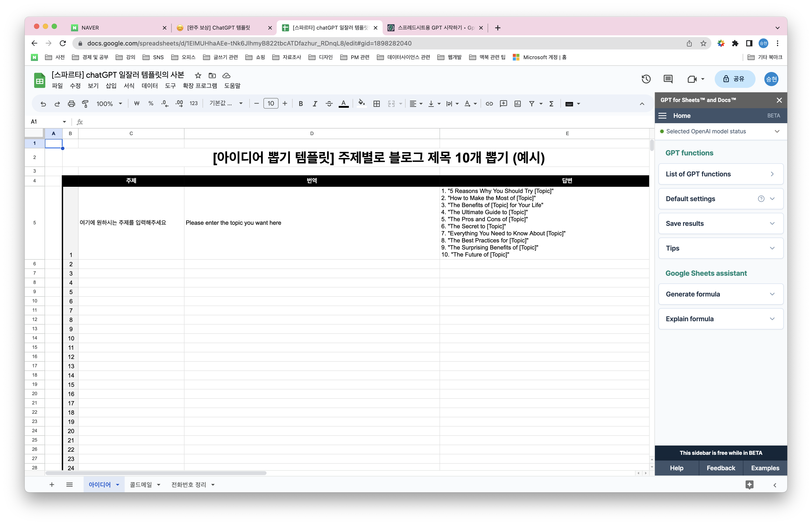Image resolution: width=812 pixels, height=525 pixels.
Task: Open the 파일 menu
Action: (57, 86)
